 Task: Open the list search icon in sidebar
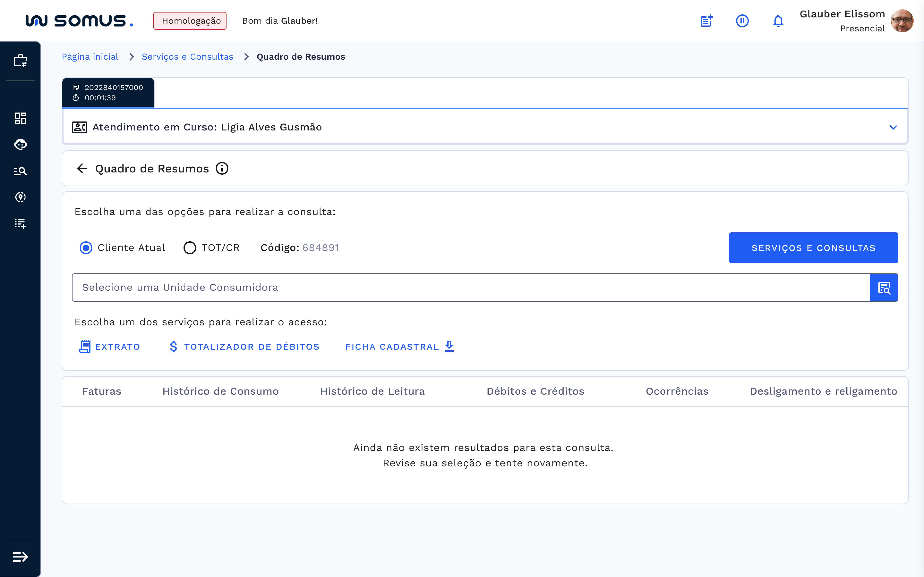[20, 171]
